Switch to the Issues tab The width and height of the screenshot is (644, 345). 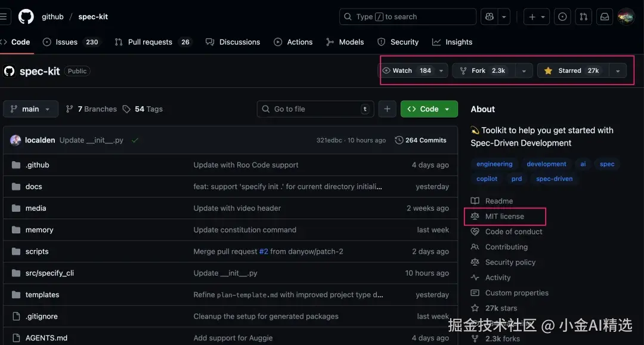72,42
